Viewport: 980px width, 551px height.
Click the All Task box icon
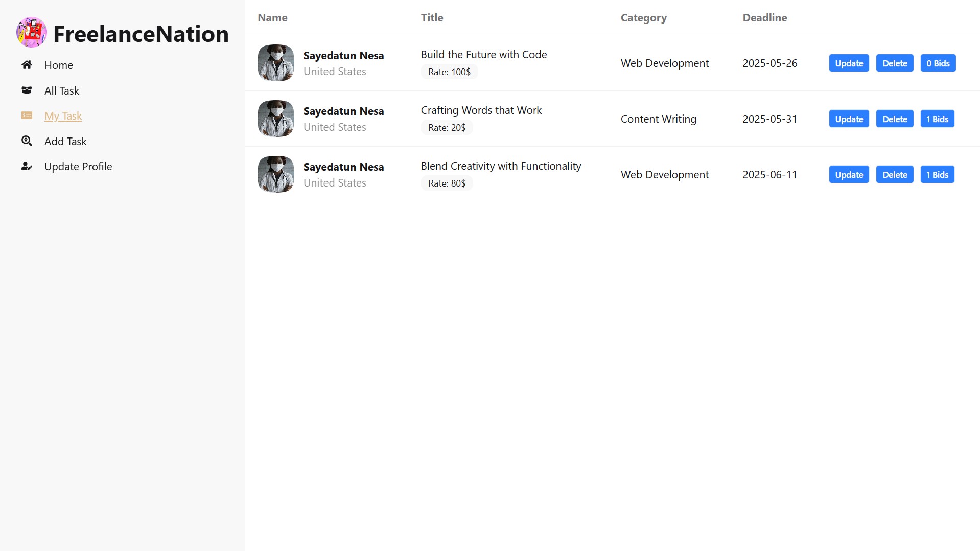(x=27, y=90)
